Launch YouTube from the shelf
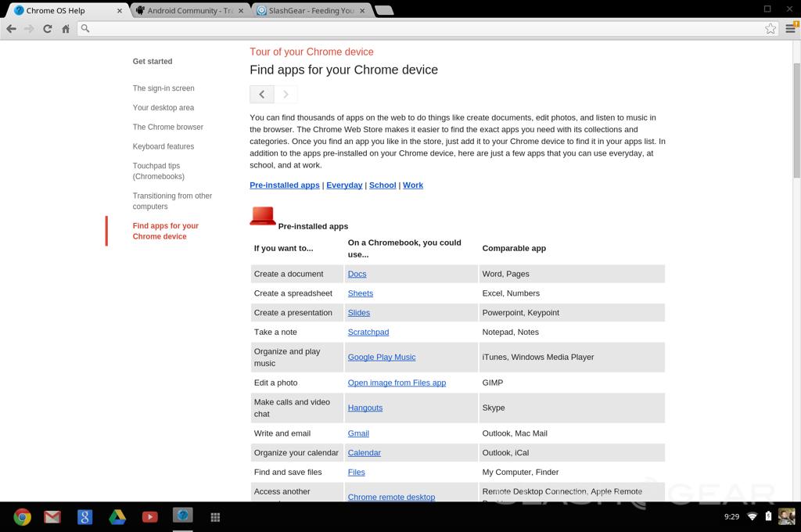 [149, 516]
